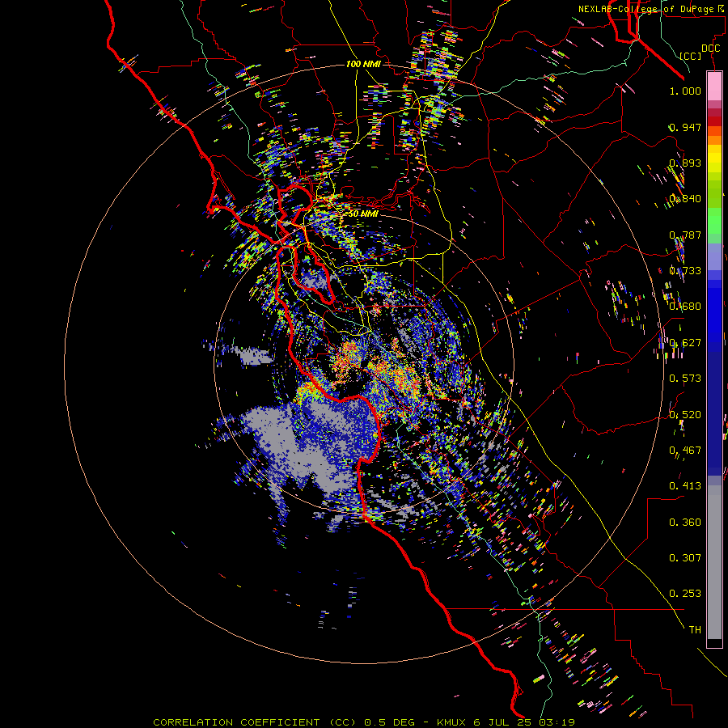Select the 0.573 legend value
Viewport: 728px width, 728px height.
685,378
